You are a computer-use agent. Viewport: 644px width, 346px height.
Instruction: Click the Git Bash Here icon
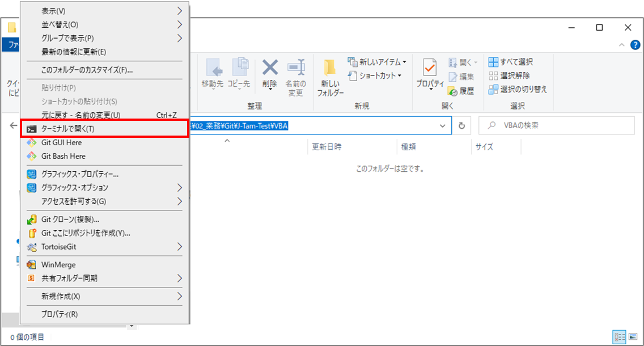coord(31,156)
